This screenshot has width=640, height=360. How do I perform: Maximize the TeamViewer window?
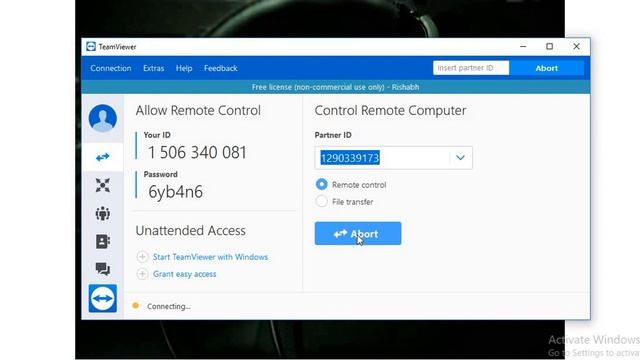(x=549, y=47)
